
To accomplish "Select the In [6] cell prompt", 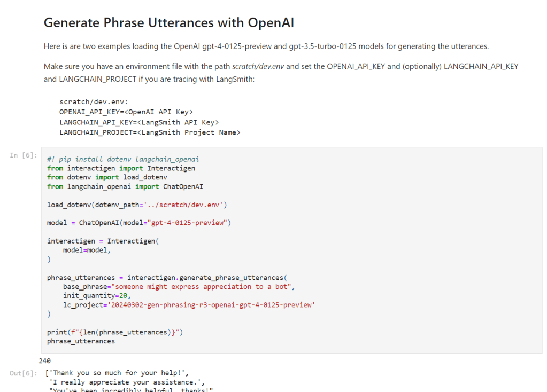I will pyautogui.click(x=24, y=155).
